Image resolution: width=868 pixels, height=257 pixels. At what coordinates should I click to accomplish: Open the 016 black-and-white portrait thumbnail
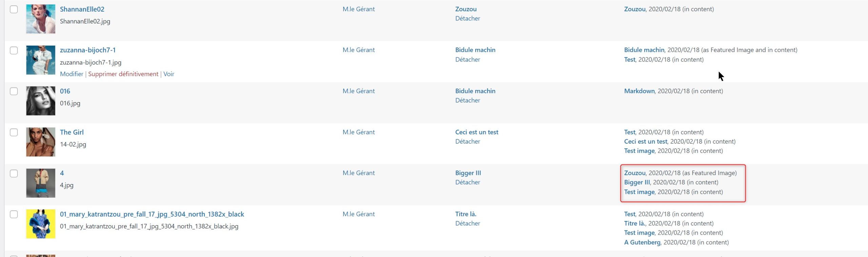coord(41,101)
